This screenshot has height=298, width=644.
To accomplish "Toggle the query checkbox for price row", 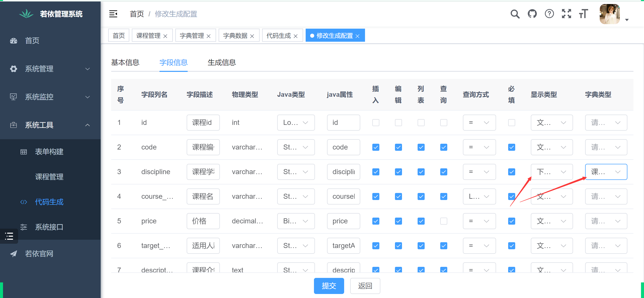I will 444,221.
